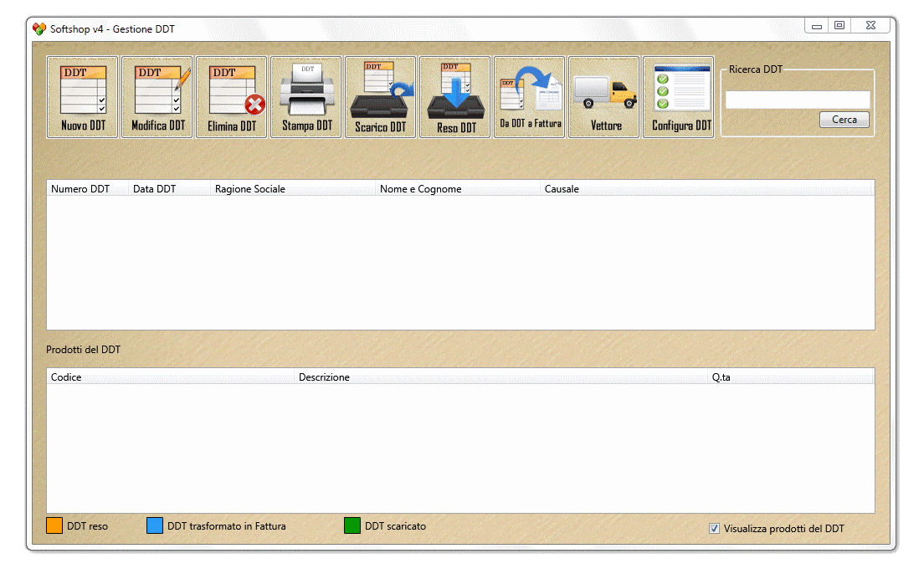The height and width of the screenshot is (579, 924).
Task: Select the Causale column header
Action: [562, 188]
